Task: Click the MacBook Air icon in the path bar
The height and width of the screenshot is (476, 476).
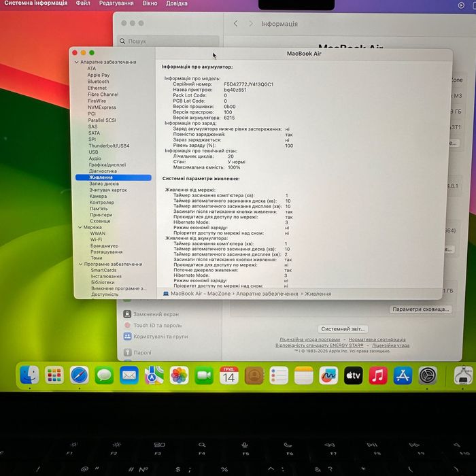Action: tap(166, 294)
